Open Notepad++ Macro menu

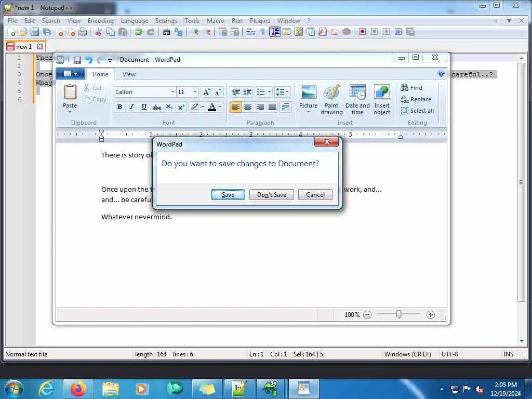pyautogui.click(x=216, y=21)
